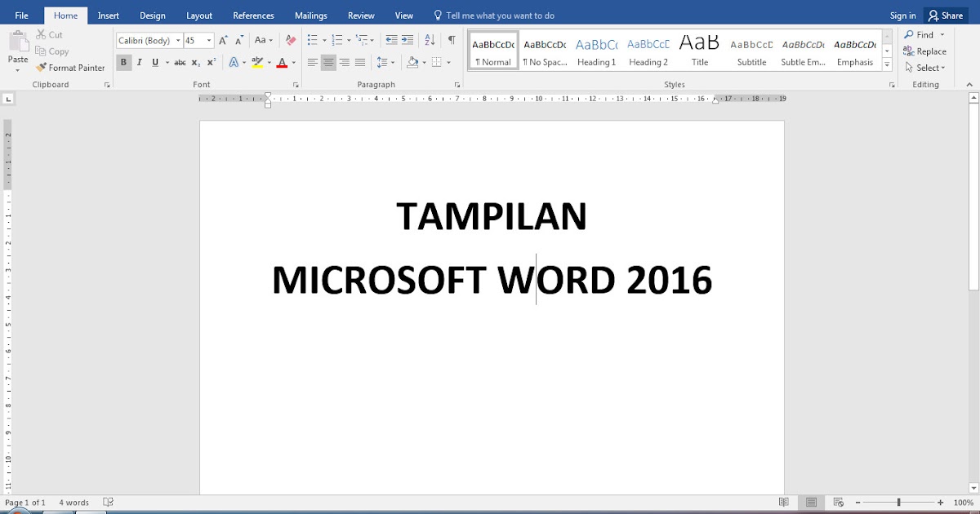Image resolution: width=980 pixels, height=514 pixels.
Task: Open line and paragraph spacing
Action: [382, 63]
